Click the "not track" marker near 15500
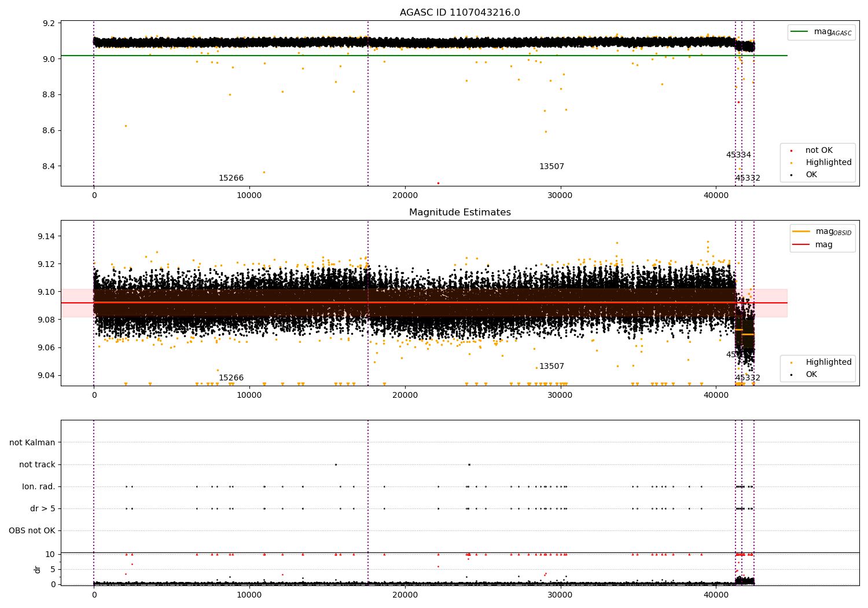 click(336, 464)
